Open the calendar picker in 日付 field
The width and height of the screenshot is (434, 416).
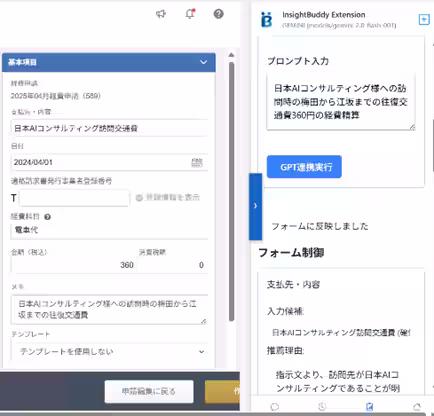197,163
